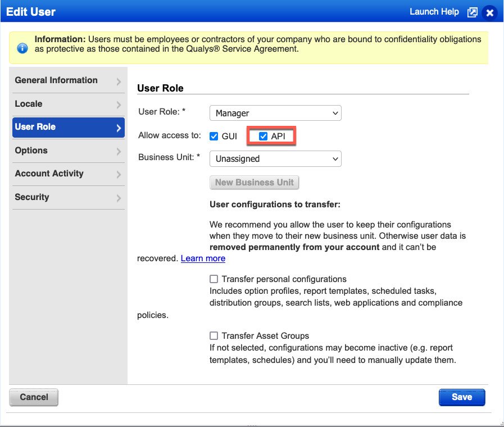Click the arrow beside Options
This screenshot has height=427, width=504.
click(x=119, y=151)
